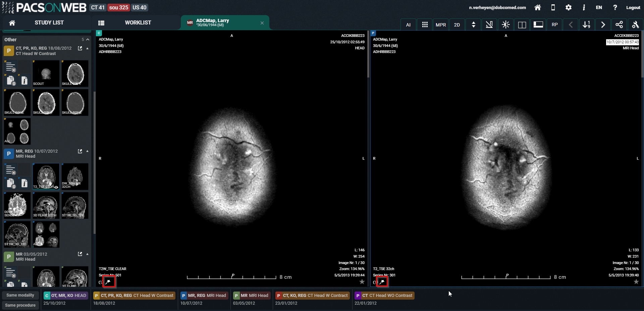Viewport: 644px width, 311px height.
Task: Open the T2_TSE 32CH series thumbnail
Action: 46,177
